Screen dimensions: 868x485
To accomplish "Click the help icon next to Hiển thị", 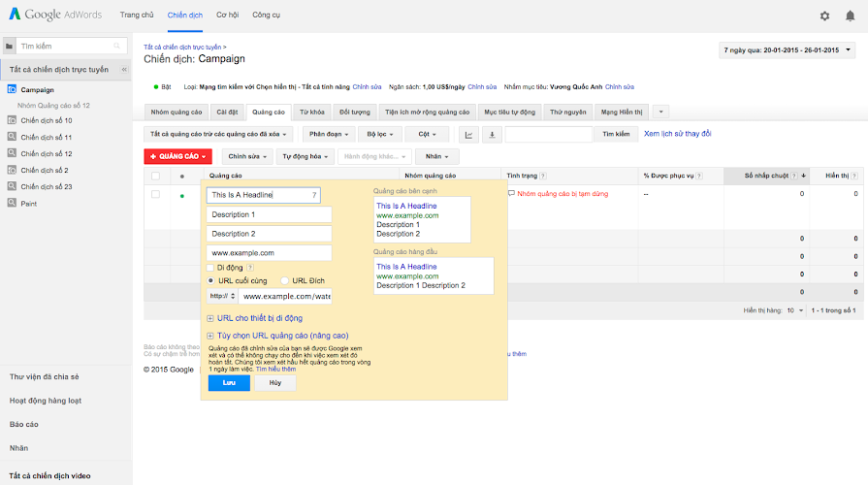I will coord(854,176).
